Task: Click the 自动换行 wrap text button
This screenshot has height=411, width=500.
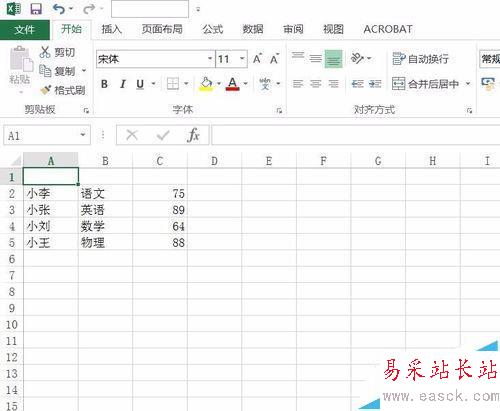Action: (420, 59)
